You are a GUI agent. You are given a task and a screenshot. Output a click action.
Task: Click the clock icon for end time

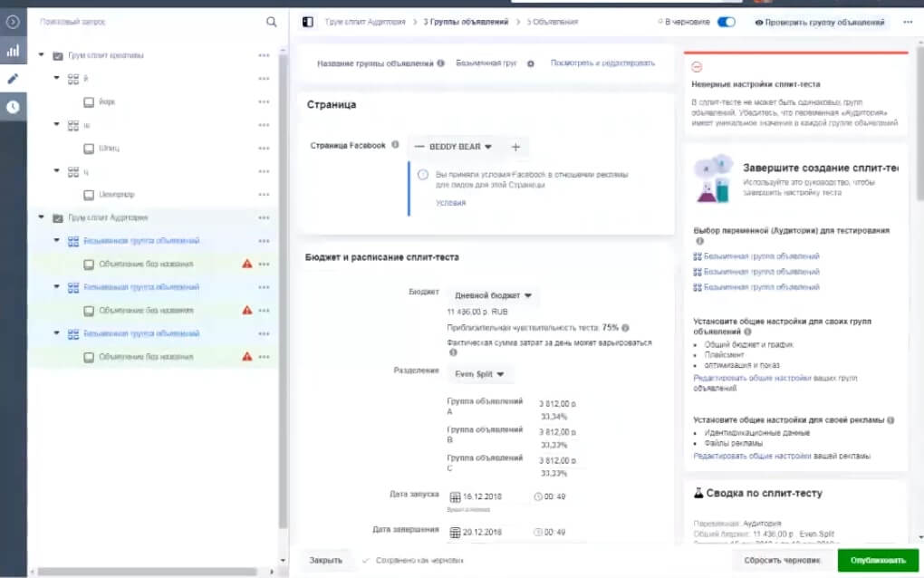point(537,532)
